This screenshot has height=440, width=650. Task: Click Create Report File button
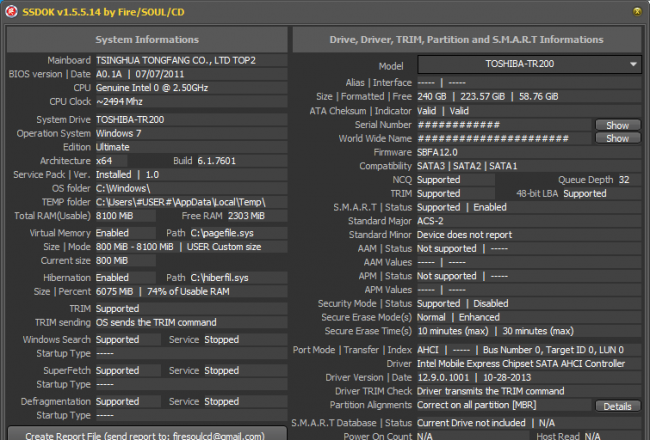click(x=147, y=434)
